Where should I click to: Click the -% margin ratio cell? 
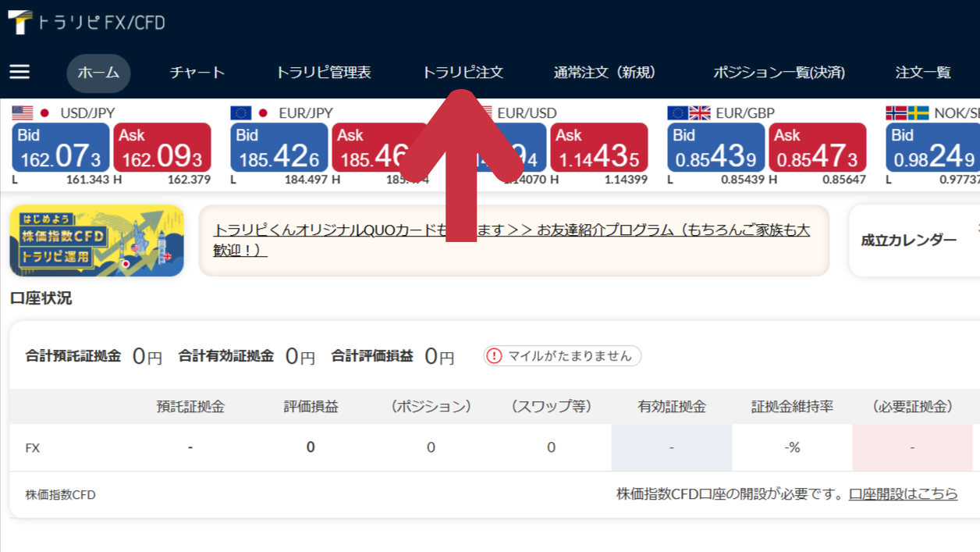793,447
